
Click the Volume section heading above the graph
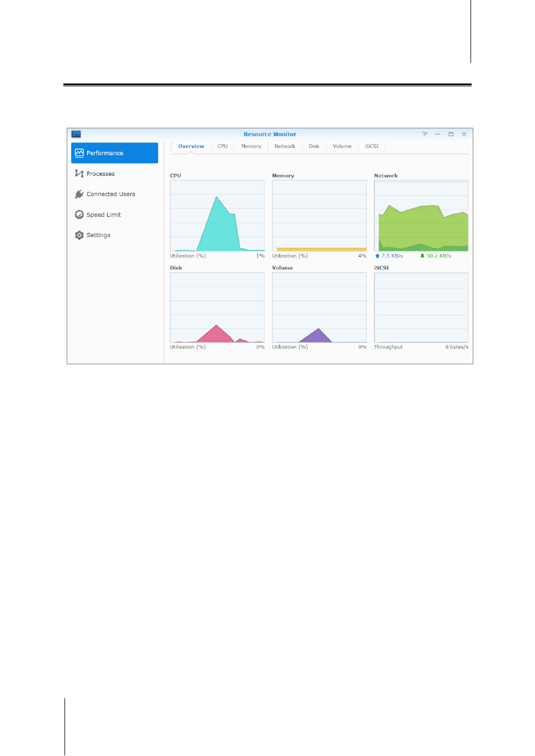point(283,268)
